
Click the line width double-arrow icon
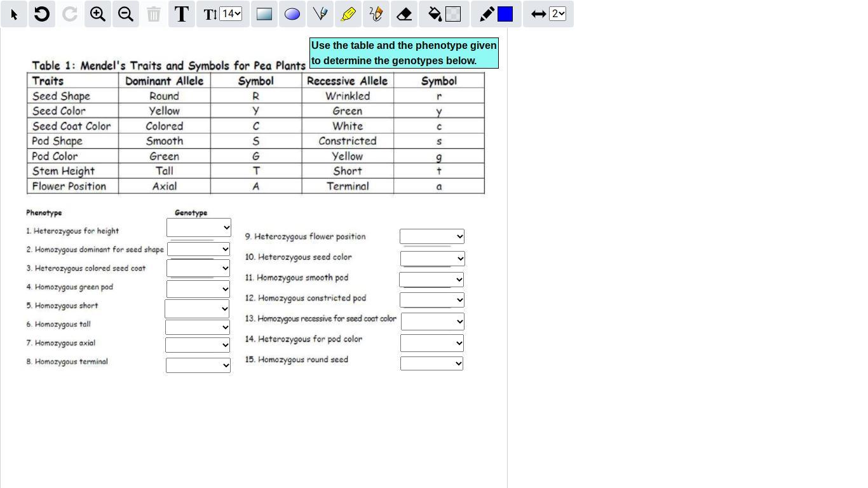tap(539, 14)
